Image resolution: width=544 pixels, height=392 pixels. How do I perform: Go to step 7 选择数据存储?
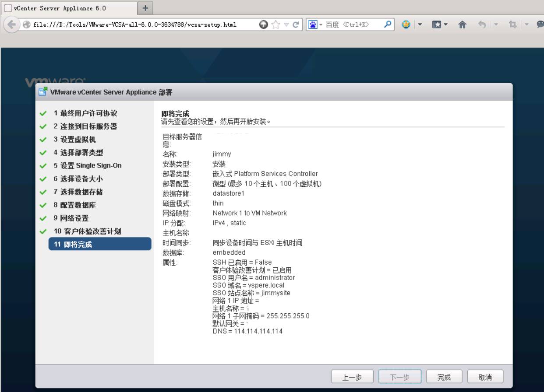coord(78,192)
